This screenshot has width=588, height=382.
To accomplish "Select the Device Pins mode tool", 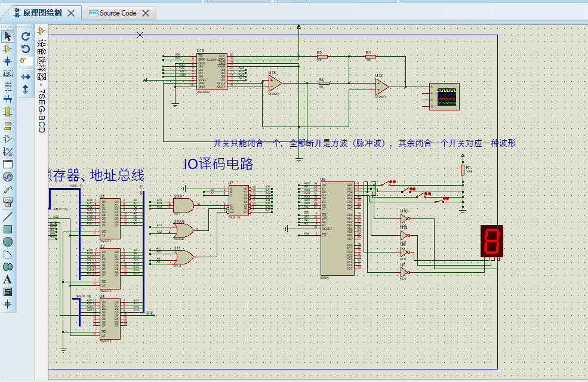I will click(x=8, y=138).
